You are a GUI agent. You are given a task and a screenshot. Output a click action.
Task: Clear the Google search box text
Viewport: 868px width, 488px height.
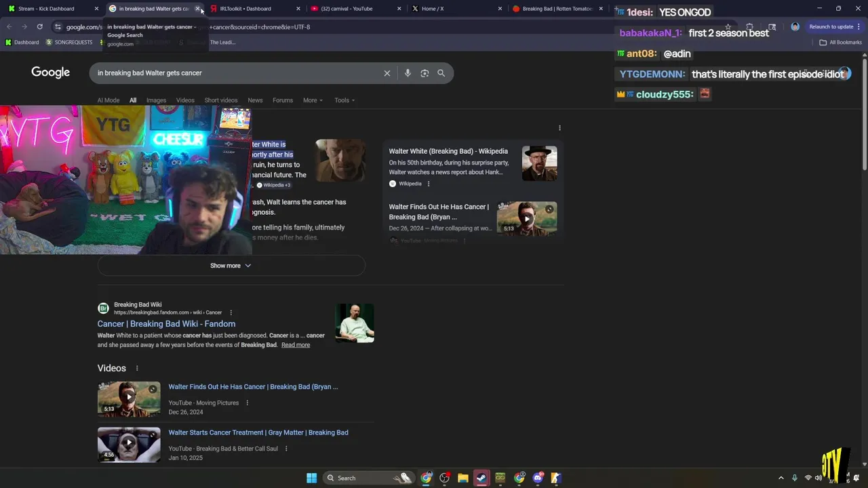pos(387,73)
